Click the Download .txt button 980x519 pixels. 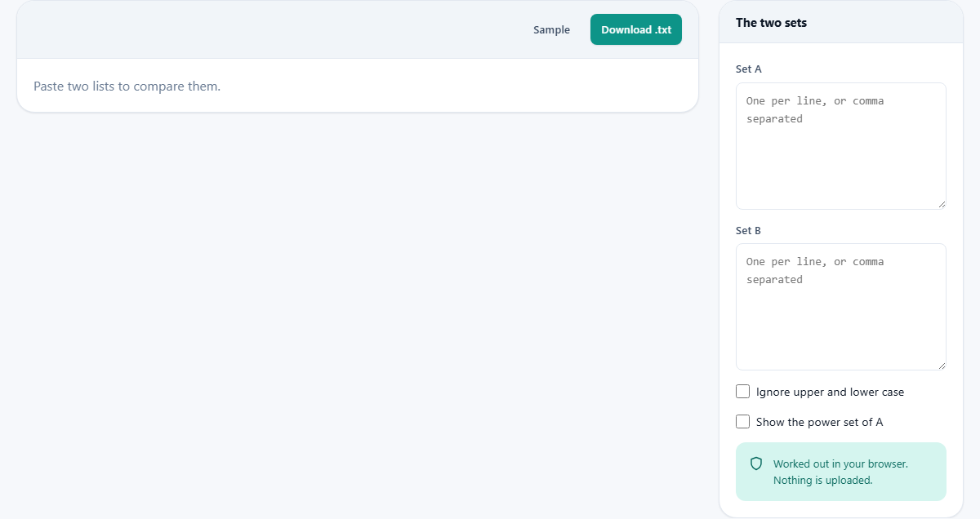click(635, 29)
